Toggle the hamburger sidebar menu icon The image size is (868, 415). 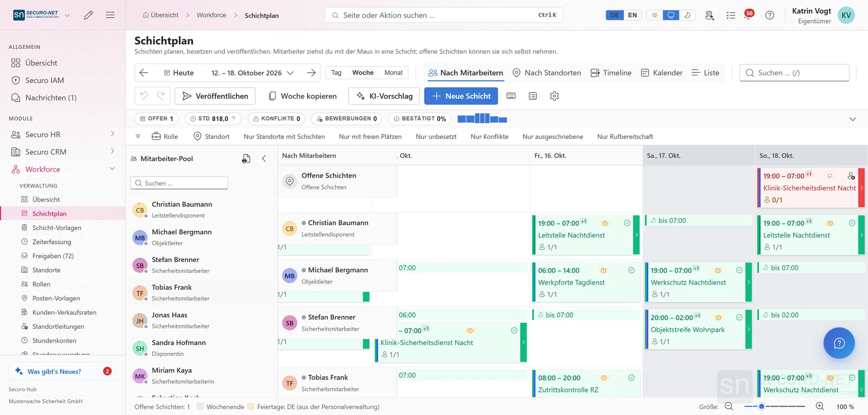point(110,15)
